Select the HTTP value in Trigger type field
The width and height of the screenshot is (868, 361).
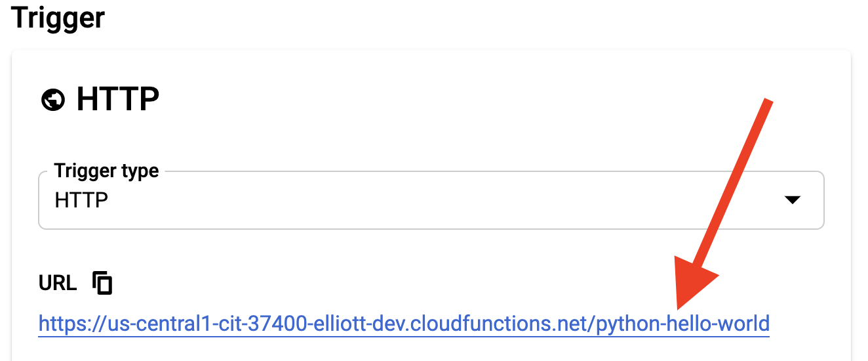tap(81, 200)
